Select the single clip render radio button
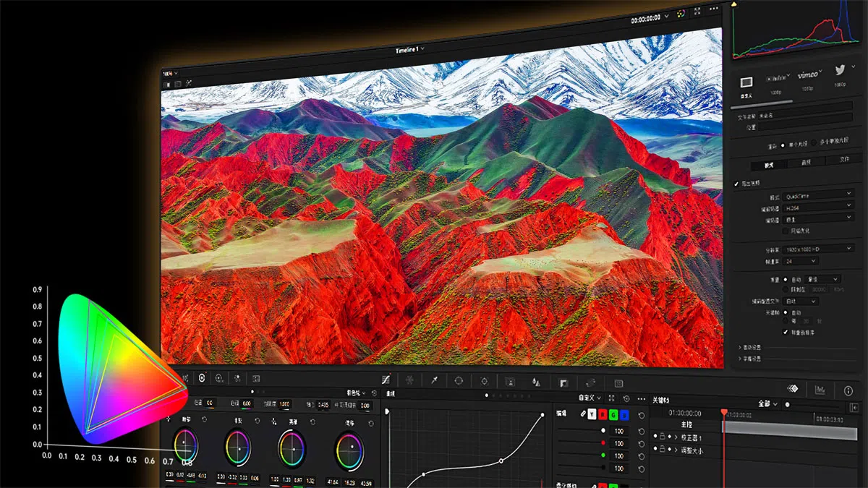The image size is (868, 488). point(783,145)
